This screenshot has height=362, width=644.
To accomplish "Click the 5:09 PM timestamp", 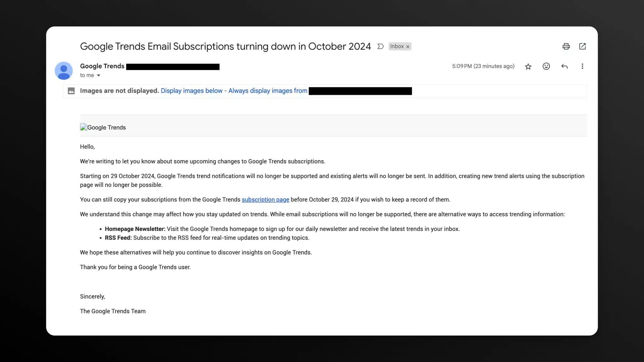I will point(483,66).
